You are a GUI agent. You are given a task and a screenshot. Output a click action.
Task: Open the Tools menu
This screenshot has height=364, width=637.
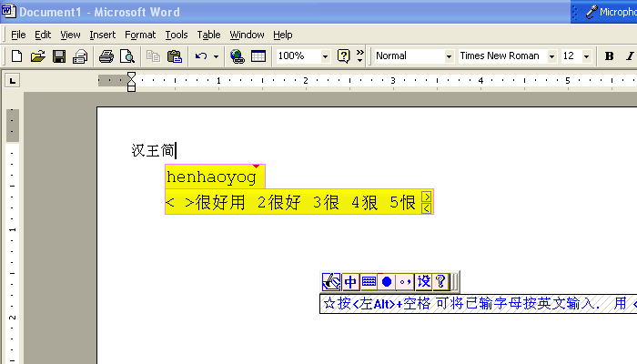pos(177,35)
